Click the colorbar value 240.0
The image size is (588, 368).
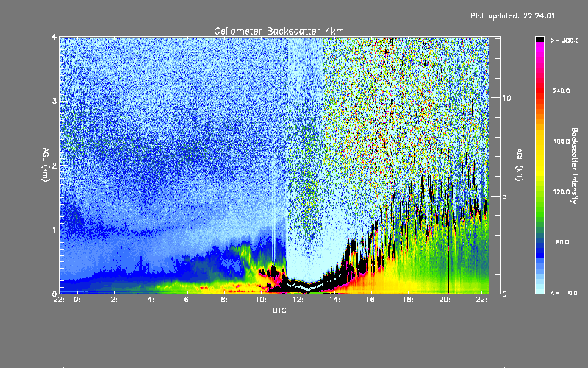562,91
